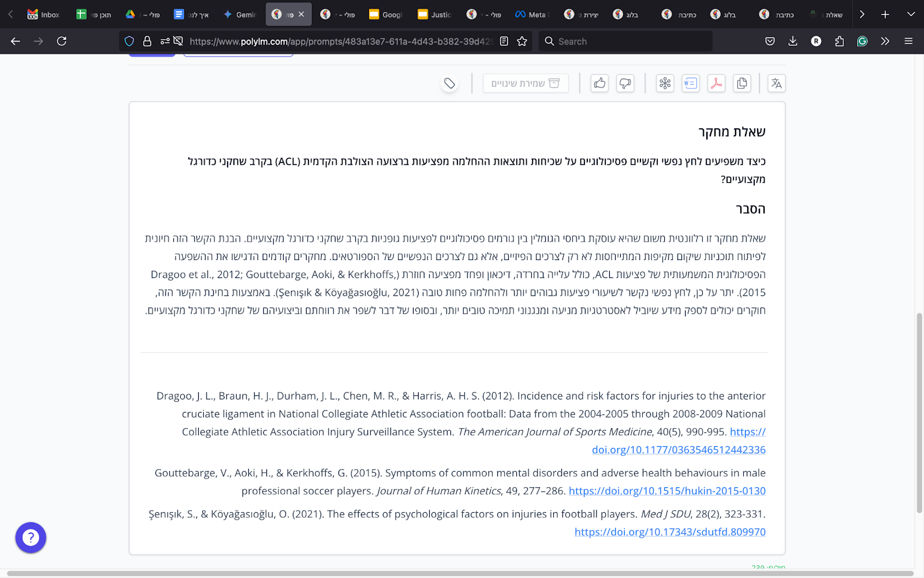Open the tracking protection shield panel

[x=129, y=41]
